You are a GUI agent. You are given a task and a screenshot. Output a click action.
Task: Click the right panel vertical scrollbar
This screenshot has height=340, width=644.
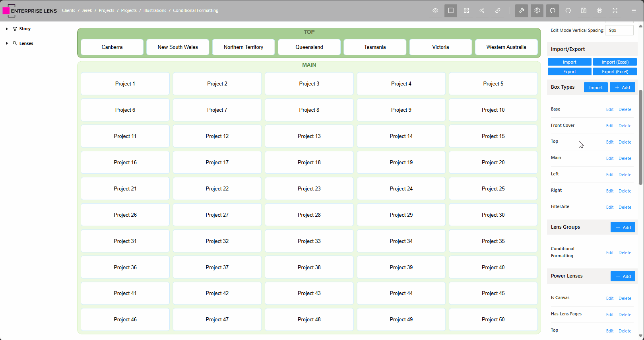click(x=640, y=137)
